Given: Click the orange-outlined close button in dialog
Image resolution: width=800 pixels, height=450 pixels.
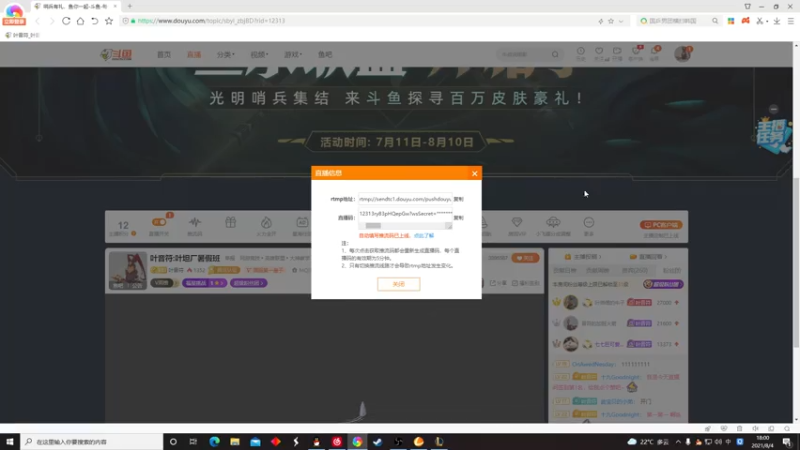Looking at the screenshot, I should [x=398, y=284].
